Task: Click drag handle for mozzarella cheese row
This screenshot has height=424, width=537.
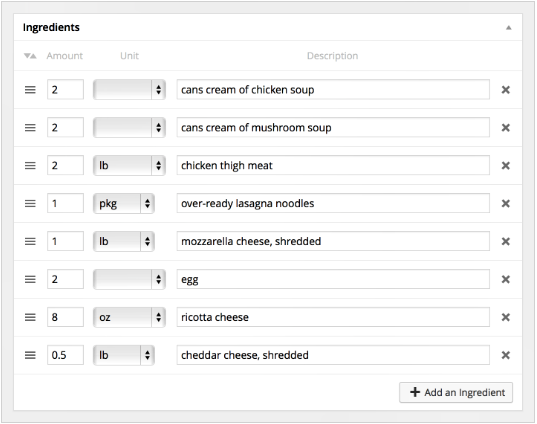Action: [30, 241]
